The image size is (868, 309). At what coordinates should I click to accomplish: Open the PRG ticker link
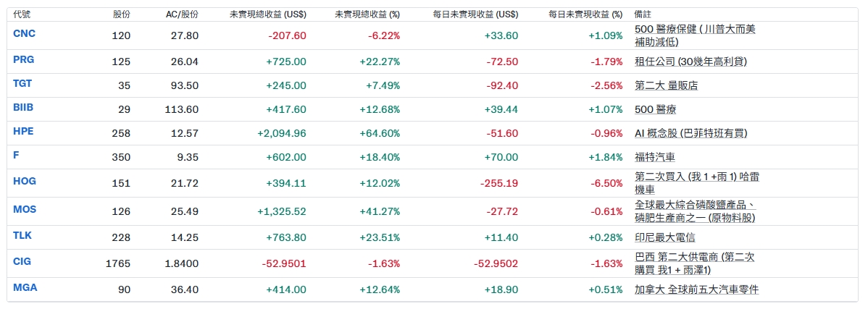(x=24, y=59)
